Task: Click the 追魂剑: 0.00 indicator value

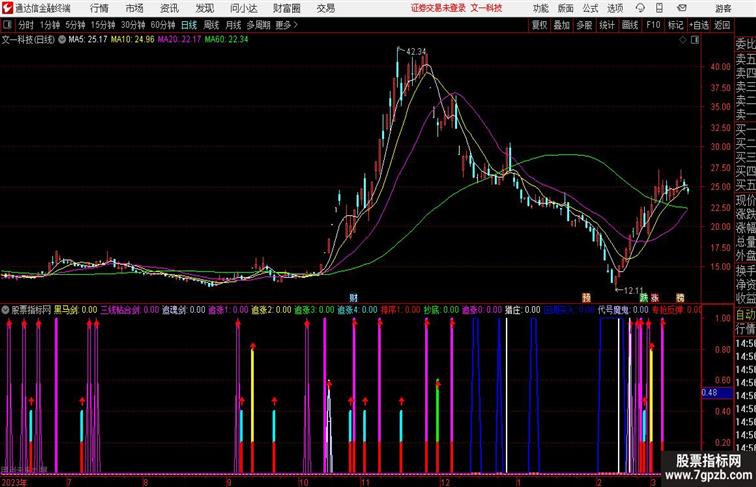Action: coord(184,310)
